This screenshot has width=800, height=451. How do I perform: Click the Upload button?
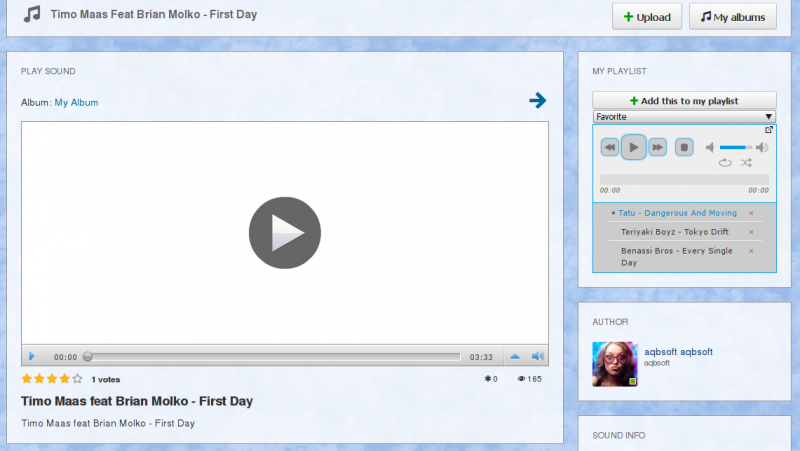[x=647, y=17]
